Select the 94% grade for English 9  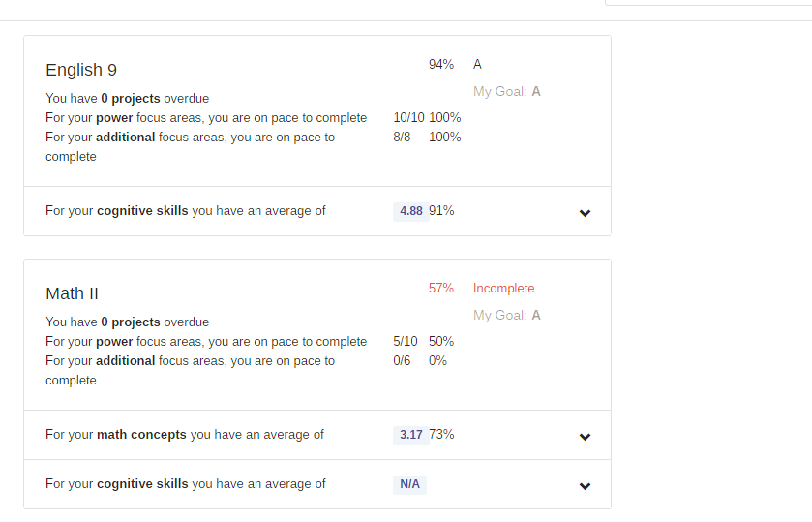click(441, 65)
